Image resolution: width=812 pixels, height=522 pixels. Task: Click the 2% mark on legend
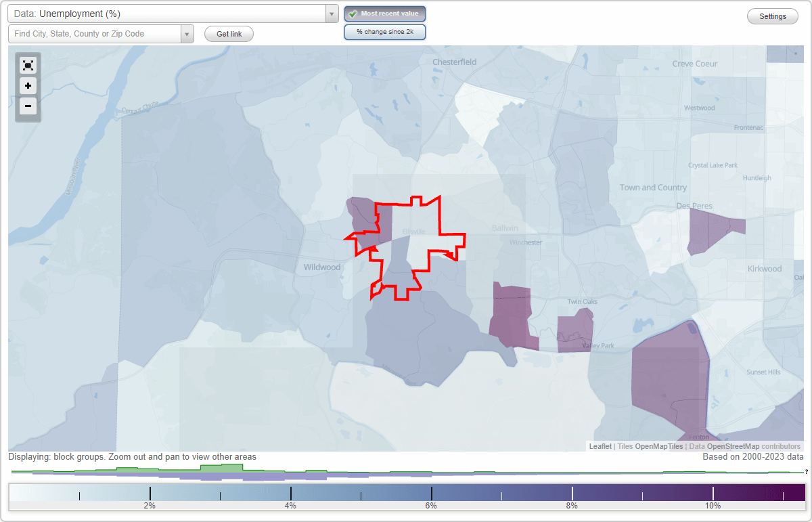[150, 505]
